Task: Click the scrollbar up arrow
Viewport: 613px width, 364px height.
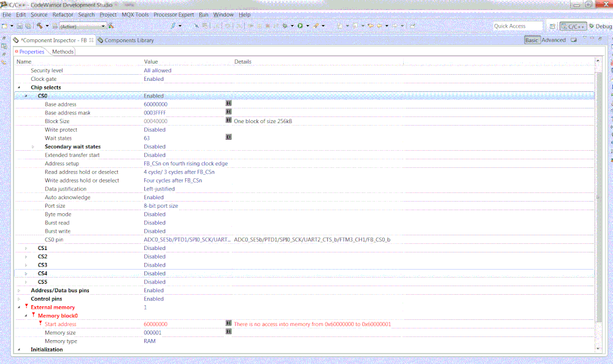Action: coord(598,61)
